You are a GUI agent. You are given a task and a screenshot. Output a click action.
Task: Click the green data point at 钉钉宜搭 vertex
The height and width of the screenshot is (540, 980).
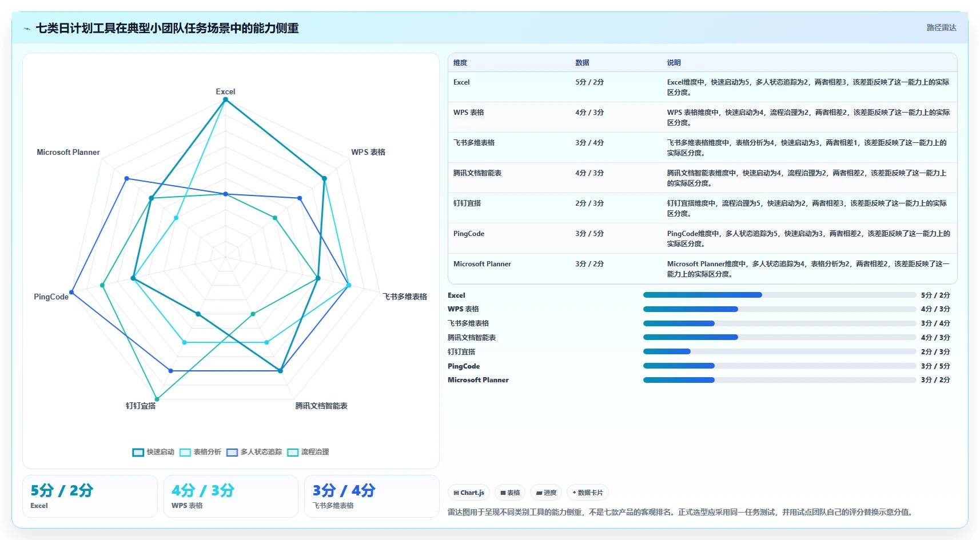157,399
